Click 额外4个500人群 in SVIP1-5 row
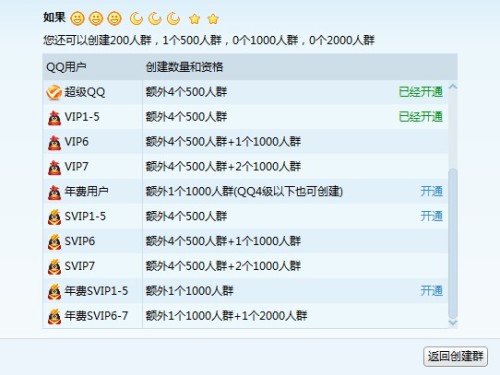 [186, 216]
